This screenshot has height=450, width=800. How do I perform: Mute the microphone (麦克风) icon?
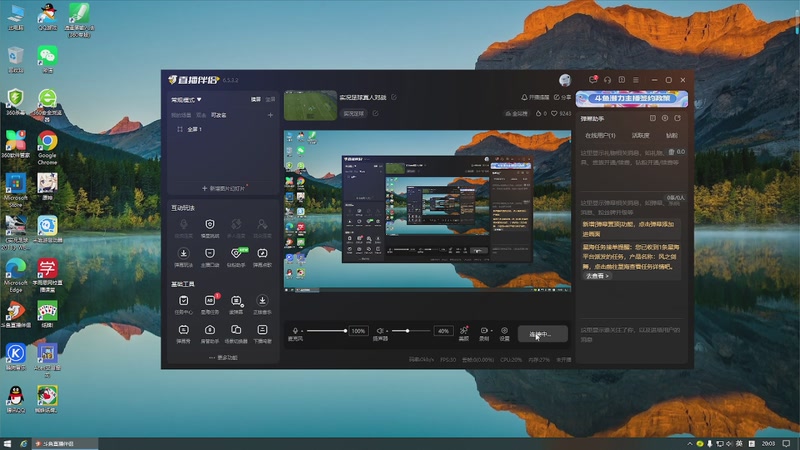pos(295,331)
